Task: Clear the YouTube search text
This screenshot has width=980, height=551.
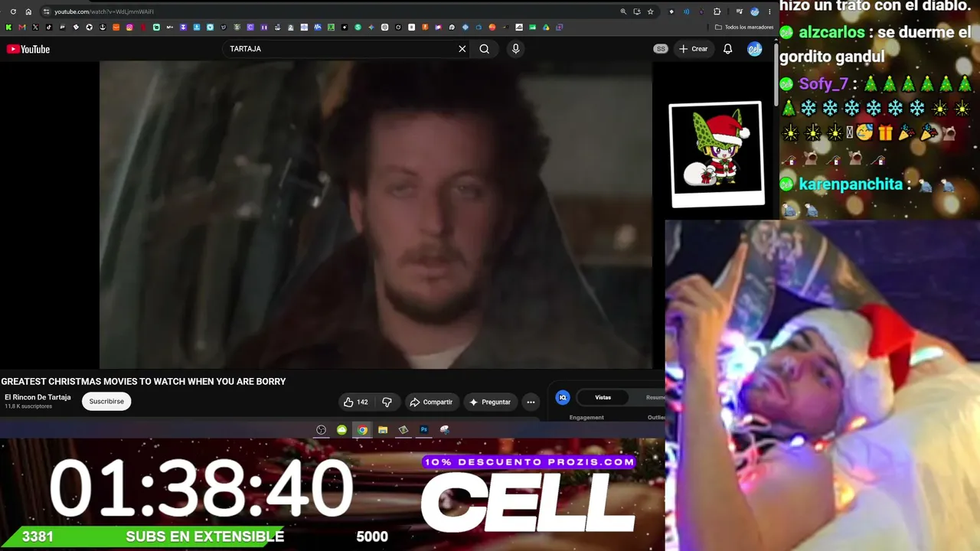Action: pos(462,49)
